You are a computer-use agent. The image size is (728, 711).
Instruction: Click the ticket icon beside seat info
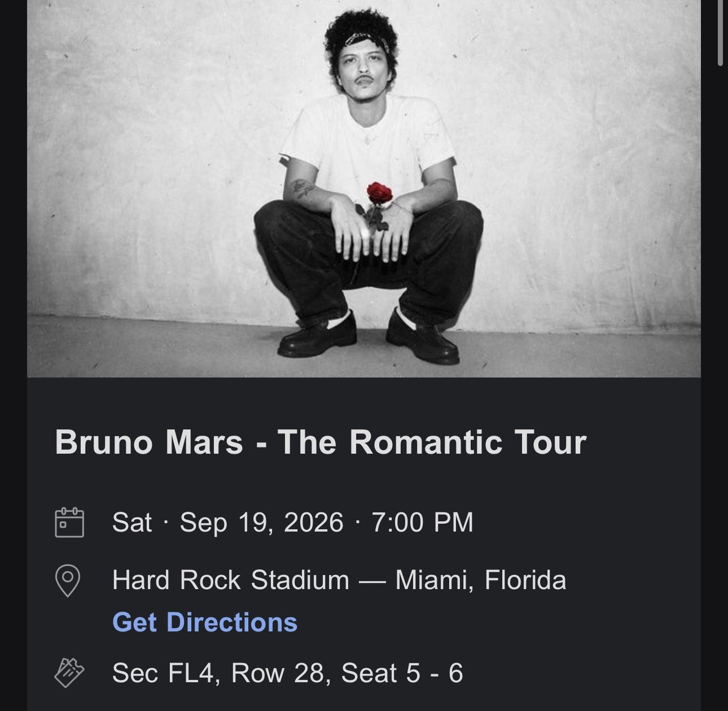coord(69,673)
